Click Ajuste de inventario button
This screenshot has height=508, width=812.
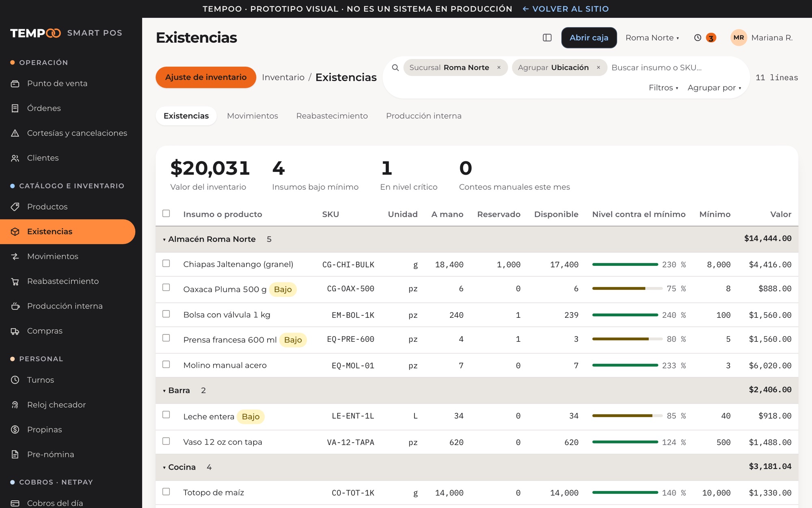(x=206, y=77)
